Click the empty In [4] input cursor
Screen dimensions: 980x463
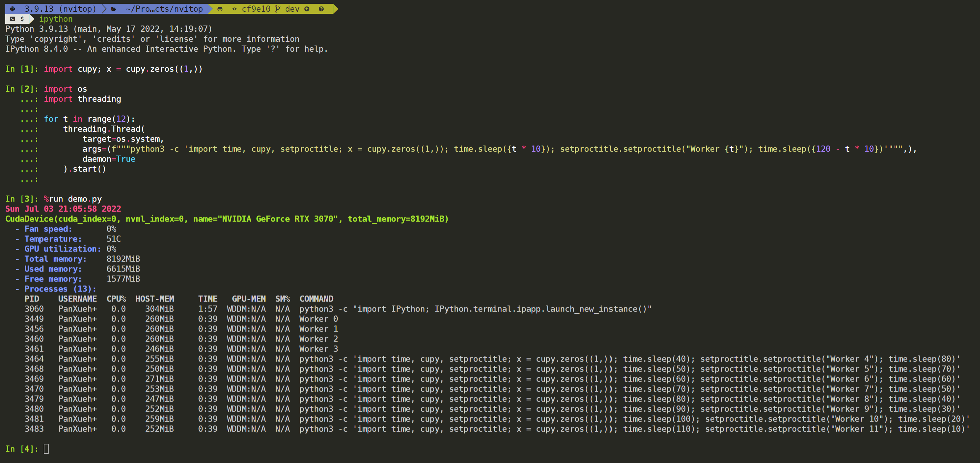(x=46, y=449)
